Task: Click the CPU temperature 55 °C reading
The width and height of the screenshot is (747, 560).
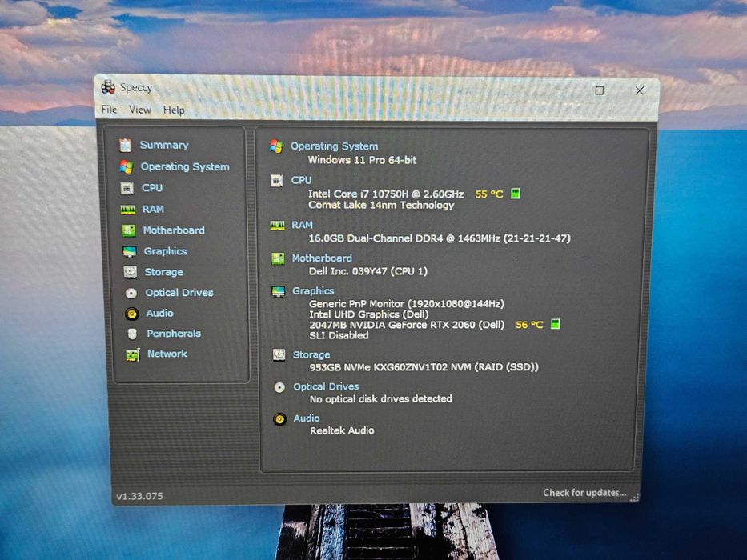Action: [489, 194]
